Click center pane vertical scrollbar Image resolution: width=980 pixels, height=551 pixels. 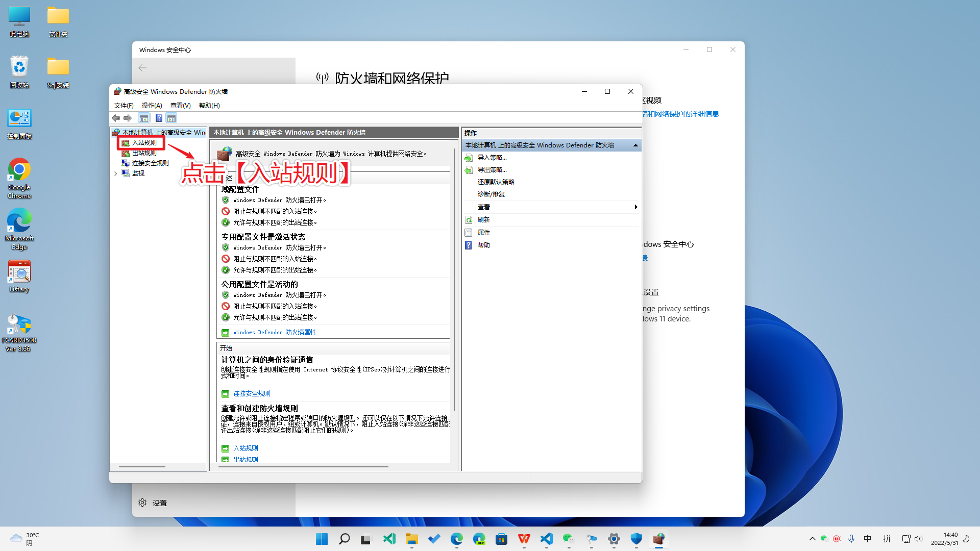(454, 281)
